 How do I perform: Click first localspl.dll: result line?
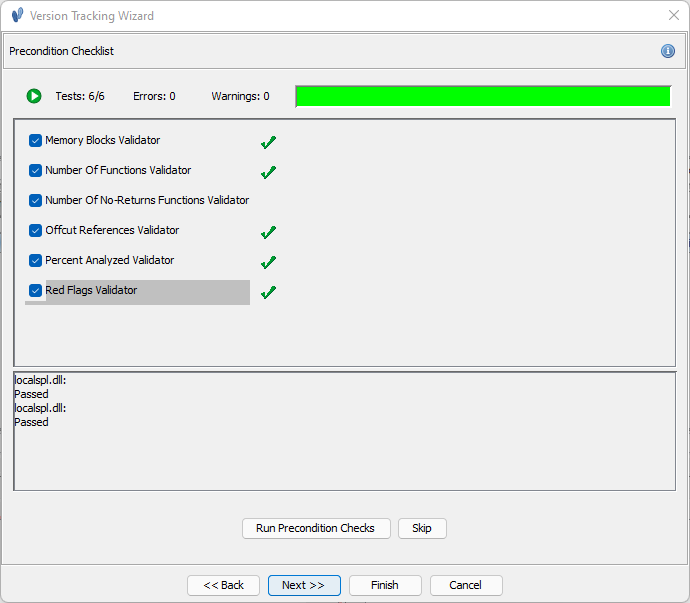(x=40, y=380)
